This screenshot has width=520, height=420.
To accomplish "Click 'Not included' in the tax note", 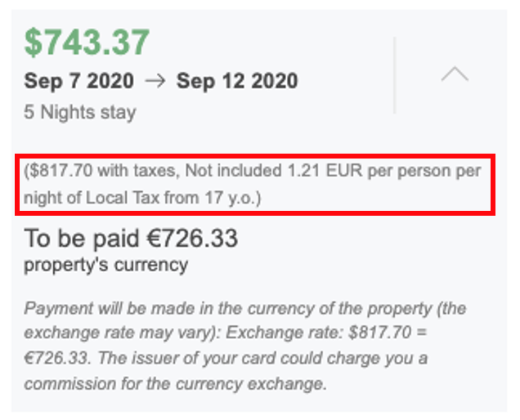I will pyautogui.click(x=233, y=171).
